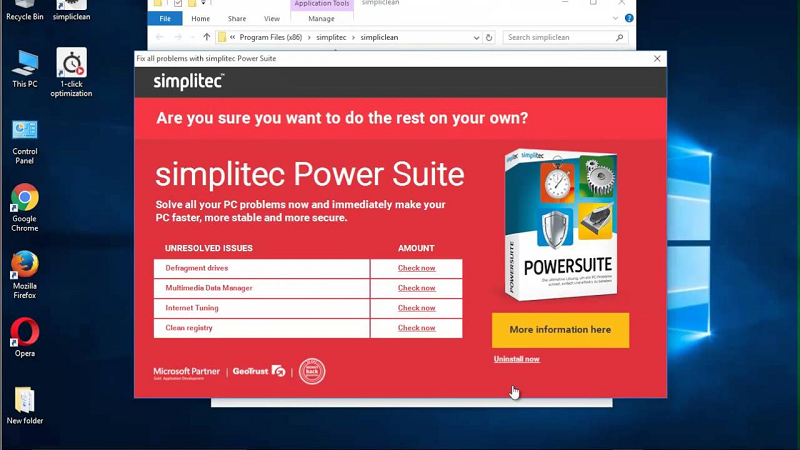Switch to the Share ribbon tab

point(237,18)
